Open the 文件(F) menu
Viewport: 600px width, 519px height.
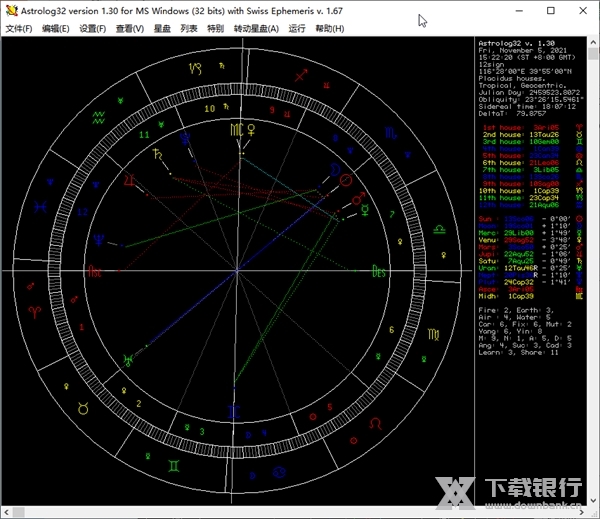(19, 29)
